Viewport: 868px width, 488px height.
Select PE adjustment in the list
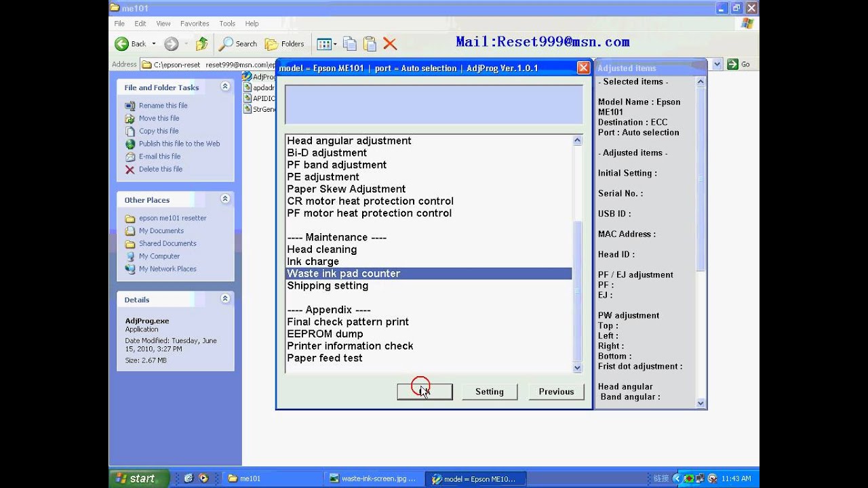pyautogui.click(x=429, y=178)
